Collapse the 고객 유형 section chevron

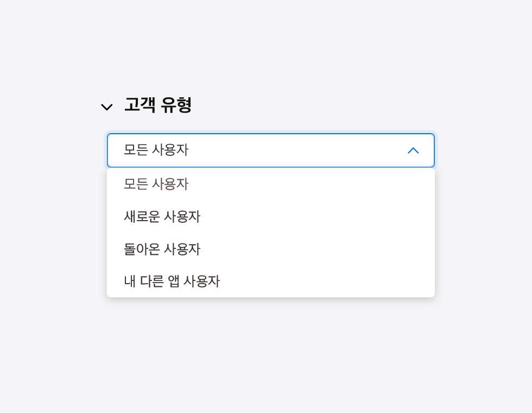click(x=107, y=107)
